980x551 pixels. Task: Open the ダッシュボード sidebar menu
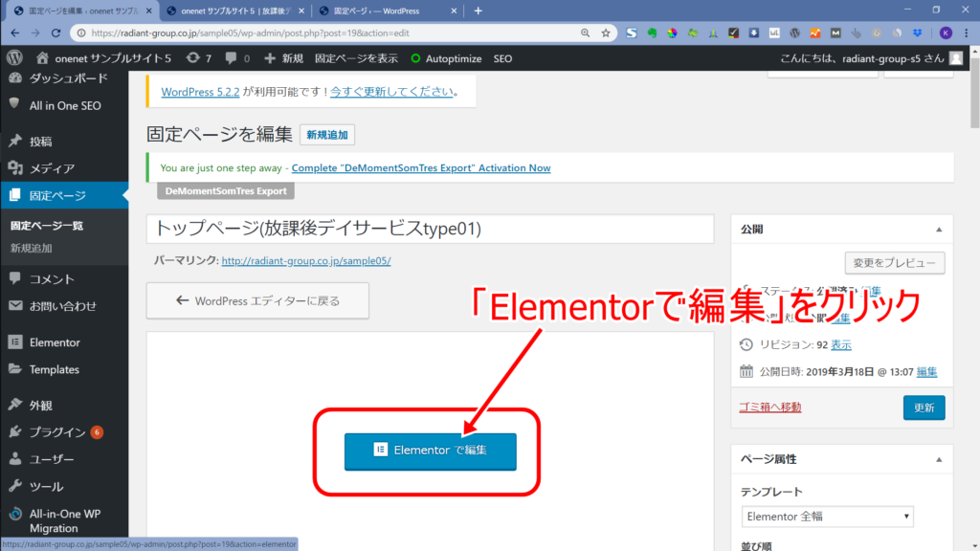[67, 78]
